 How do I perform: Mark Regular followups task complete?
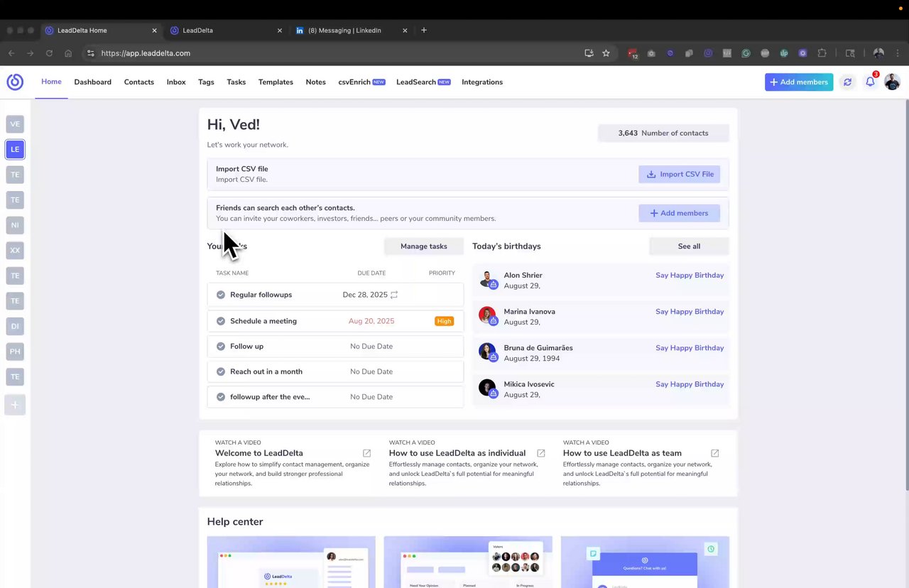point(221,295)
